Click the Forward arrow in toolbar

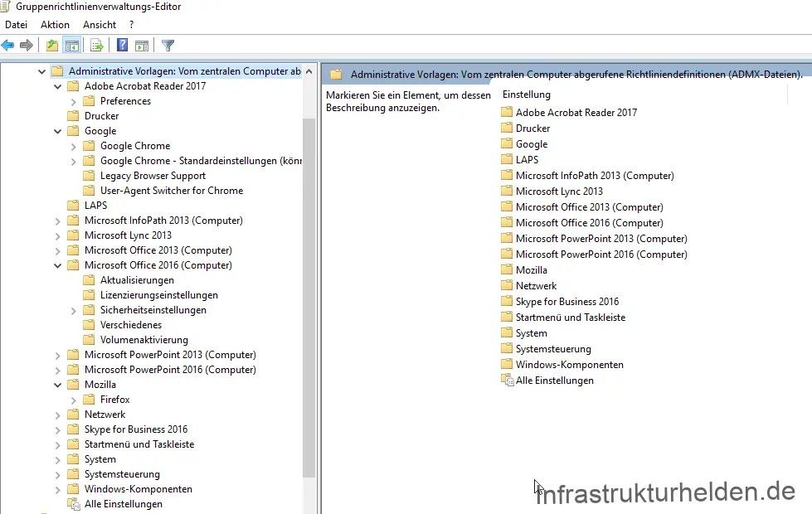[27, 46]
